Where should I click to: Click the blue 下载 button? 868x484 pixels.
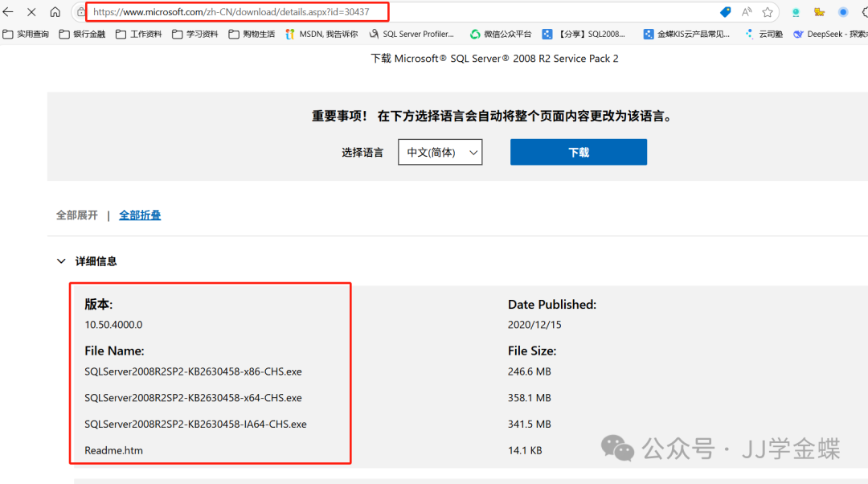click(x=578, y=152)
